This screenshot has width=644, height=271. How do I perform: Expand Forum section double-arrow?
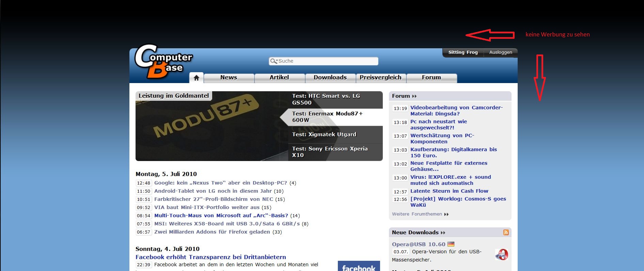pyautogui.click(x=414, y=96)
